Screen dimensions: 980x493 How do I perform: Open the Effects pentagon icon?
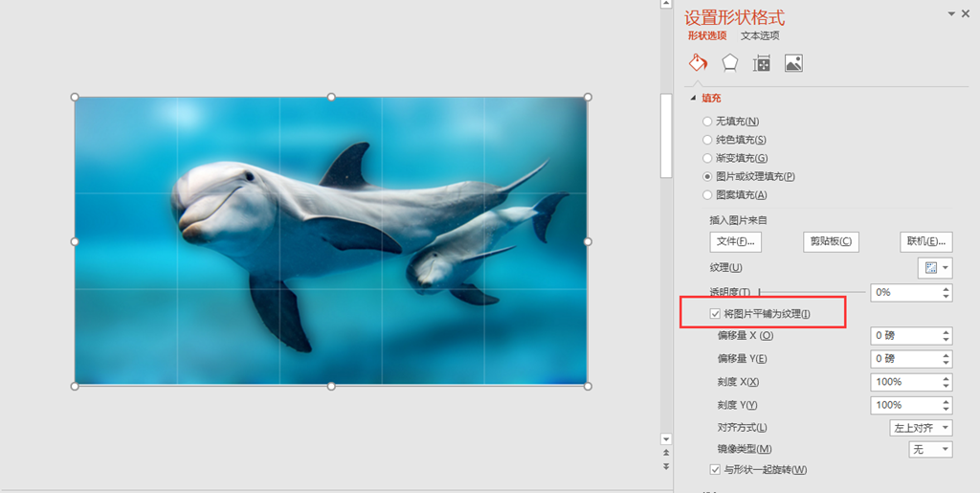coord(730,63)
